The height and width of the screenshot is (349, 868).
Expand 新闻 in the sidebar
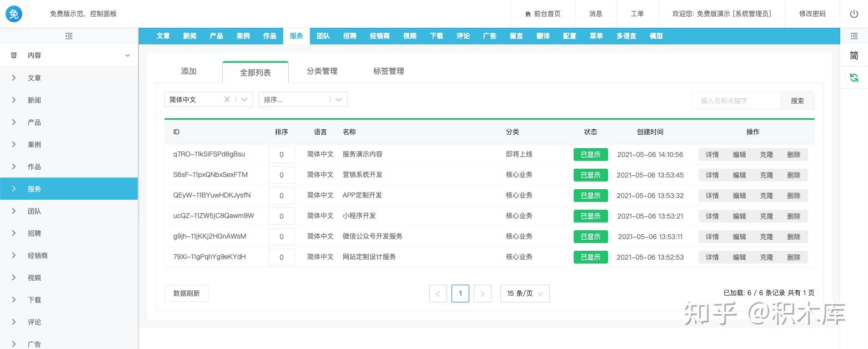click(69, 100)
